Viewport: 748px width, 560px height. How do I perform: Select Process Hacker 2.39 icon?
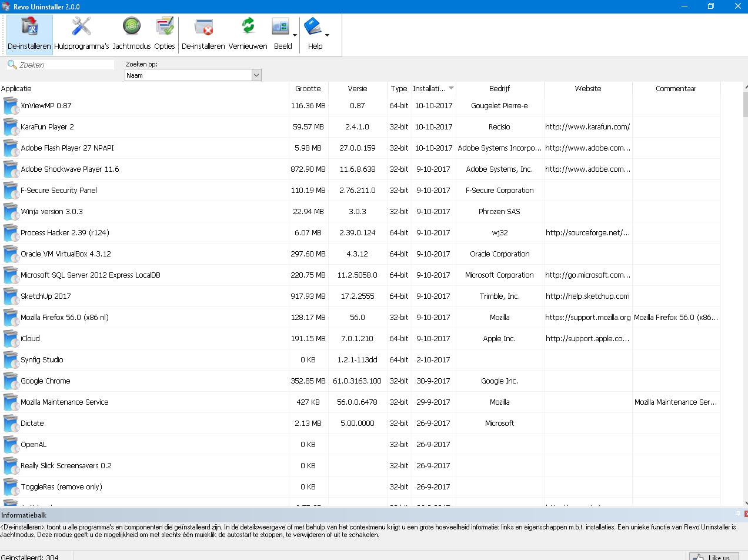(x=11, y=233)
